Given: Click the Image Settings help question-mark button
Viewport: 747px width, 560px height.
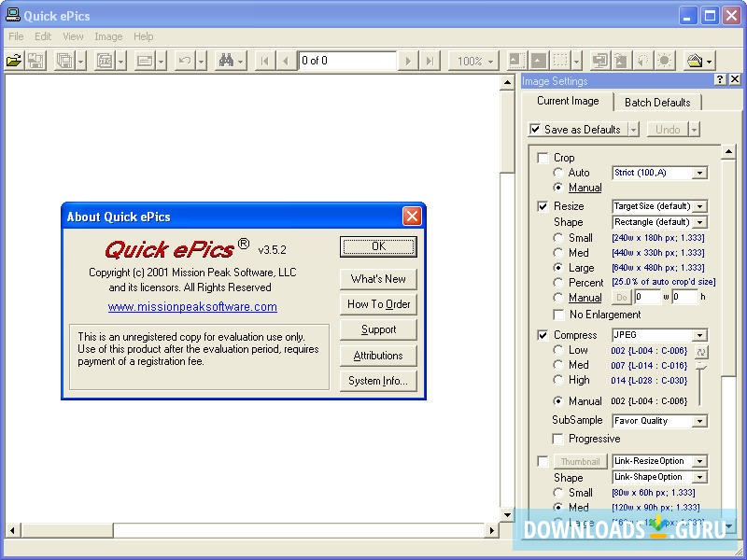Looking at the screenshot, I should (720, 79).
